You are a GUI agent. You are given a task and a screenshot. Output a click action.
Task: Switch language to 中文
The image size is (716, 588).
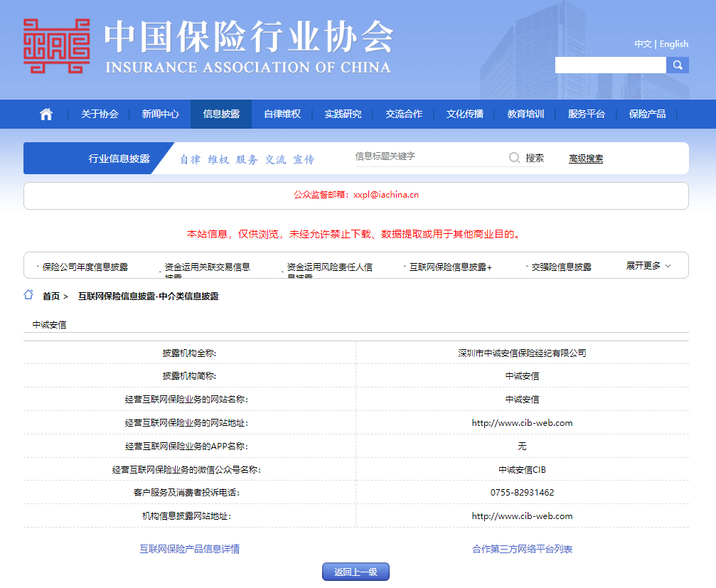[643, 44]
